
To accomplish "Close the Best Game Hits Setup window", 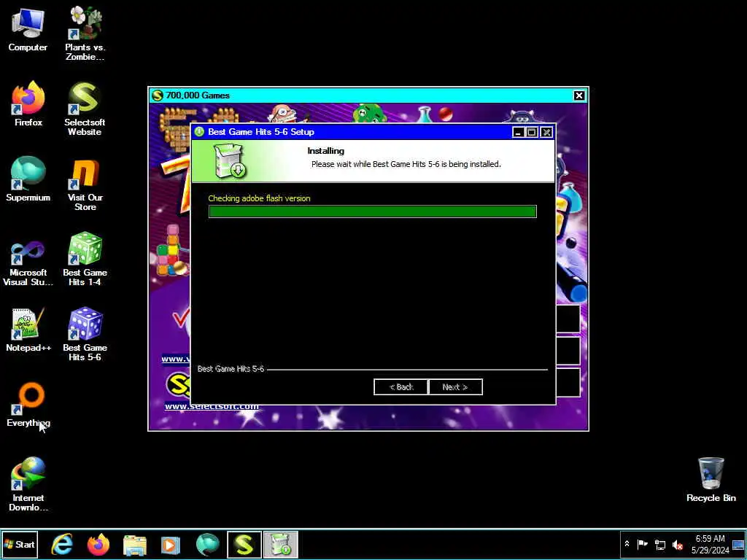I will pos(546,133).
